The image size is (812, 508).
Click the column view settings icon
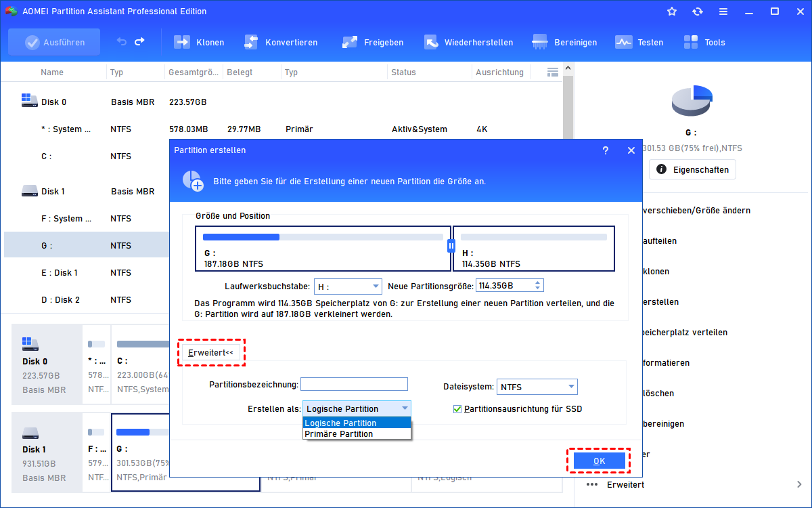[553, 72]
